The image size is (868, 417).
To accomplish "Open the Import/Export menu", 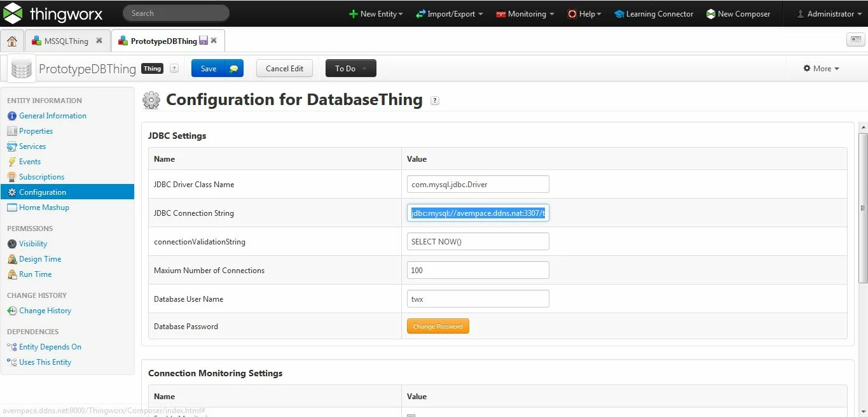I will pos(449,13).
